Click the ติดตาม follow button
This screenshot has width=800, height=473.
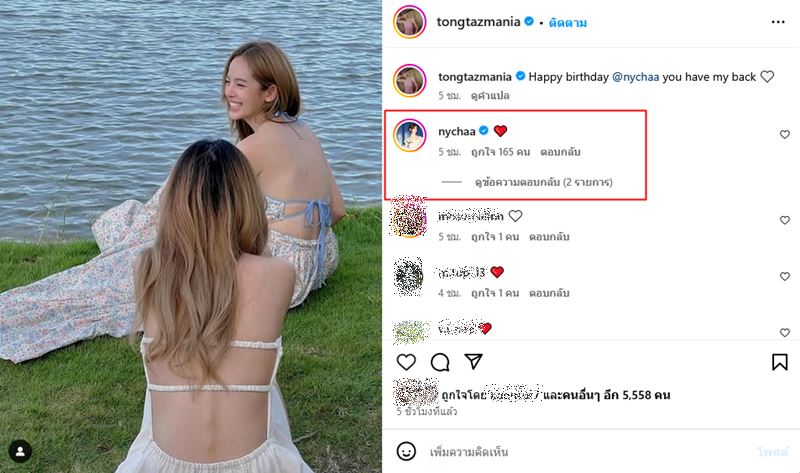click(x=568, y=22)
